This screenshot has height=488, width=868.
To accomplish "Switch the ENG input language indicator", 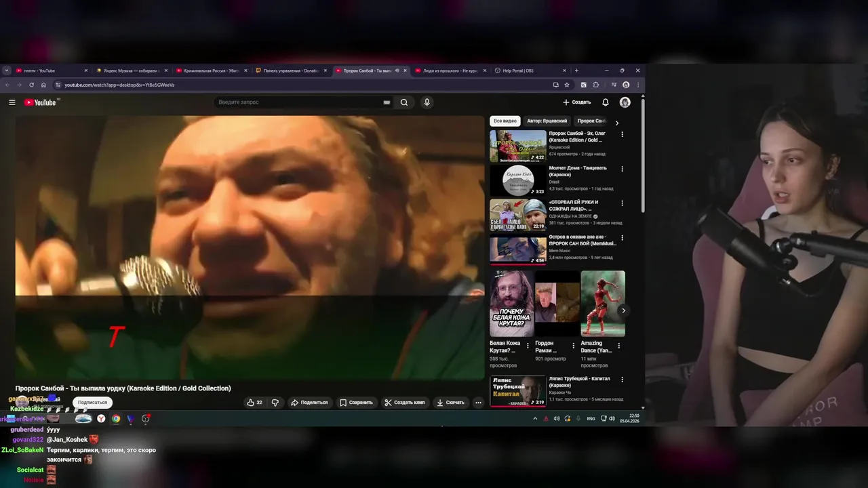I will point(591,419).
